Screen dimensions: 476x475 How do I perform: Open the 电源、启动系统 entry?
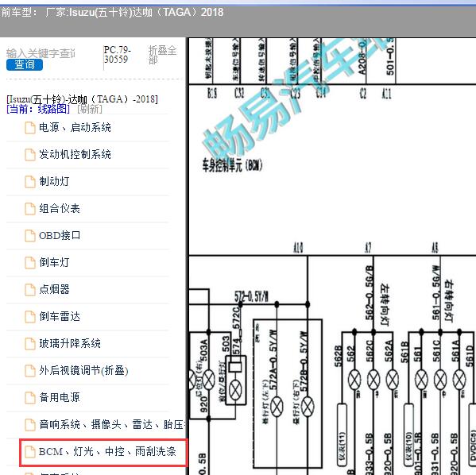[75, 127]
